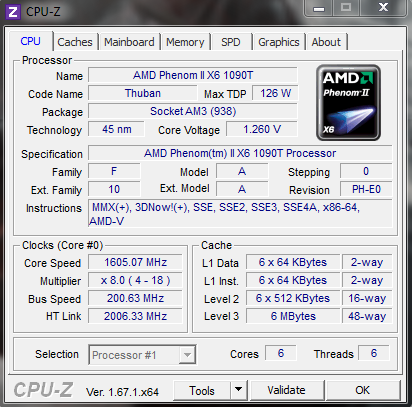
Task: Click the core speed value 1605.07 MHz
Action: point(135,262)
